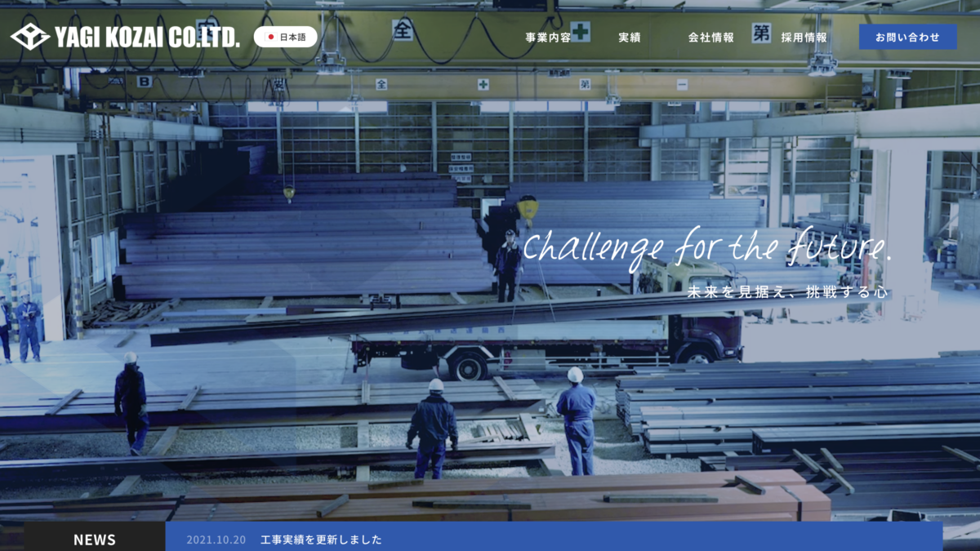Image resolution: width=980 pixels, height=551 pixels.
Task: Click the black NEWS label box
Action: click(95, 539)
